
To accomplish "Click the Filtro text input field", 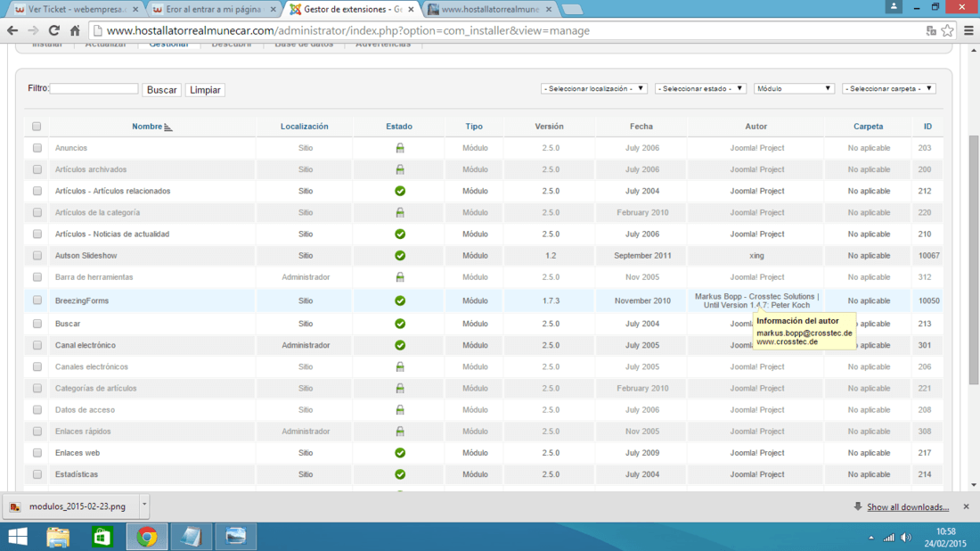I will click(94, 89).
